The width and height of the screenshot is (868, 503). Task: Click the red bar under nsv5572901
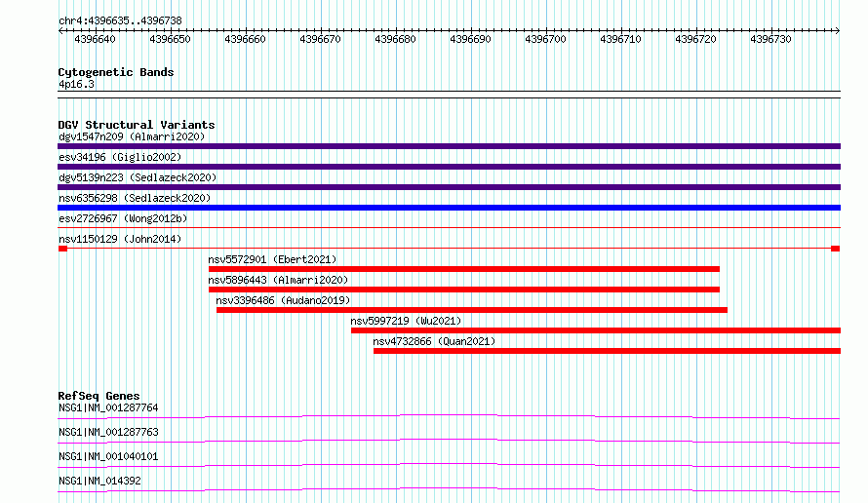[x=464, y=269]
